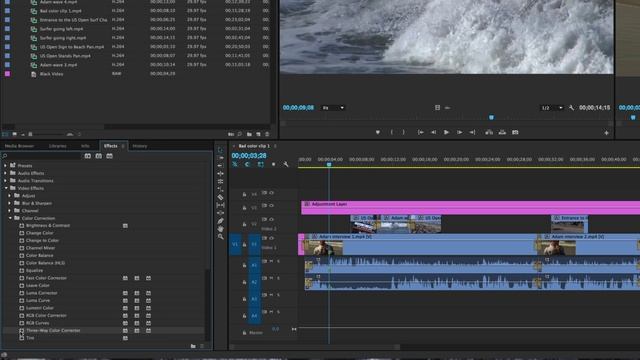Select the Slide tool
The height and width of the screenshot is (360, 640).
(220, 213)
